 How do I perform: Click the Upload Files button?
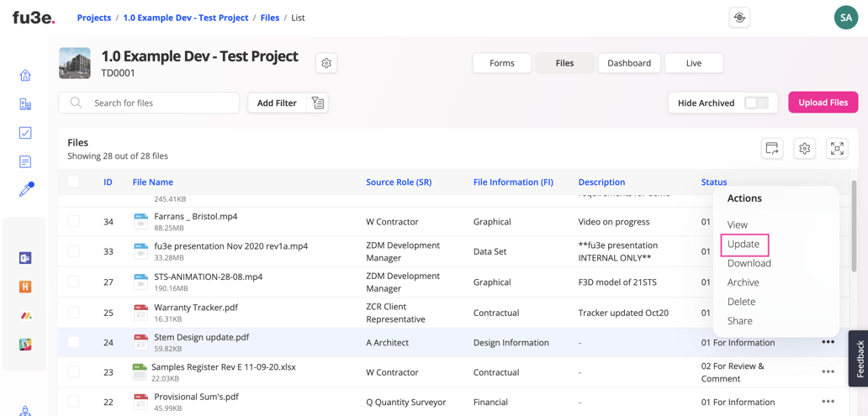pos(823,103)
